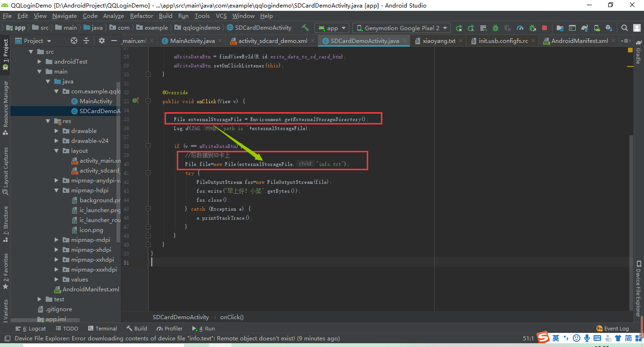Image resolution: width=644 pixels, height=347 pixels.
Task: Click the Debug app bug icon
Action: pos(495,28)
